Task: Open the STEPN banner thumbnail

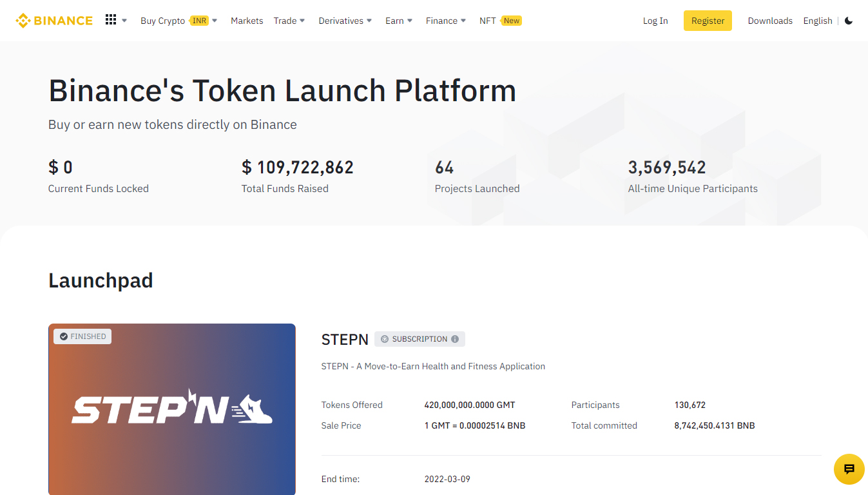Action: coord(172,409)
